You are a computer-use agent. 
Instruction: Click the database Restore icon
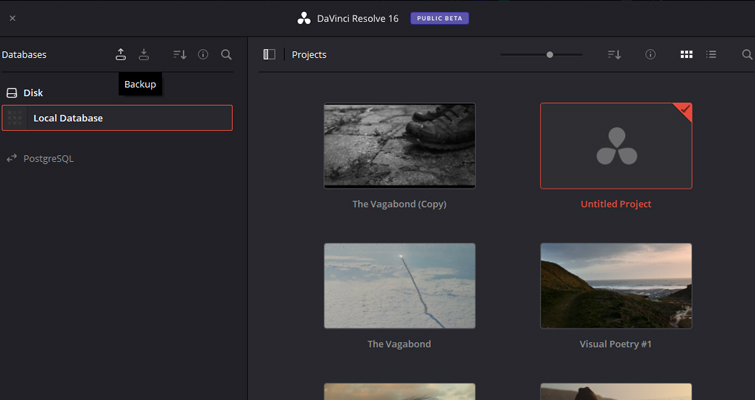pos(144,55)
